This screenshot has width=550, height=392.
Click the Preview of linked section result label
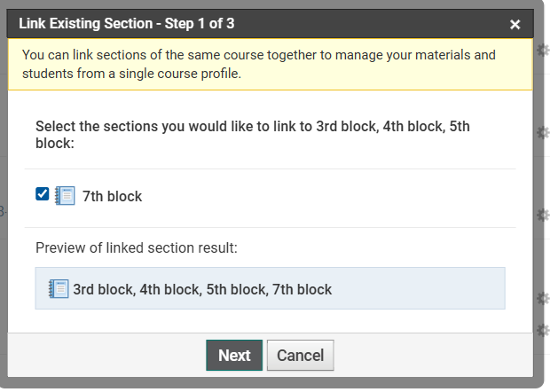pos(137,247)
